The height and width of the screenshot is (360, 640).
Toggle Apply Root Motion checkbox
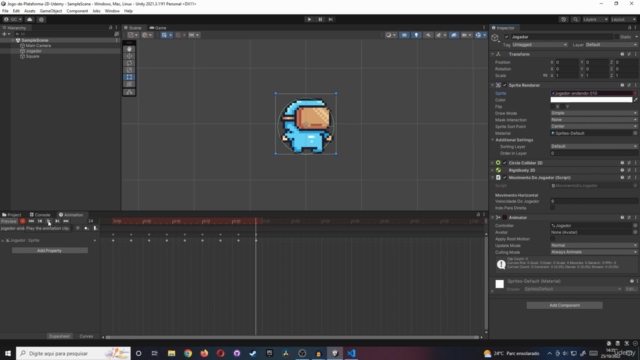point(553,239)
